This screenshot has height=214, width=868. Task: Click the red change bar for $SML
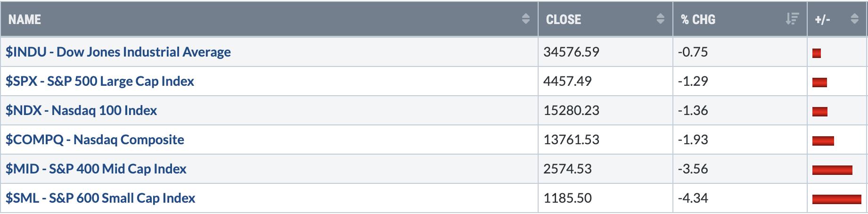pyautogui.click(x=836, y=199)
